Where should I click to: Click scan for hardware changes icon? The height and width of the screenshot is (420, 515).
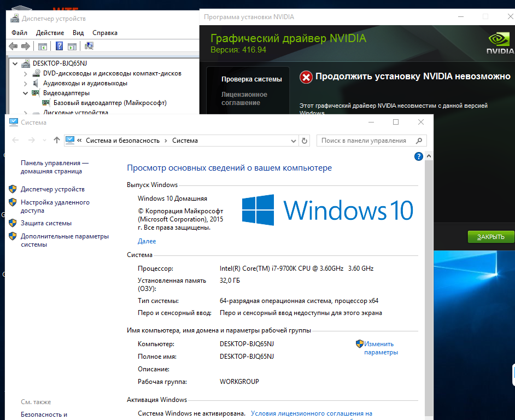(x=89, y=46)
